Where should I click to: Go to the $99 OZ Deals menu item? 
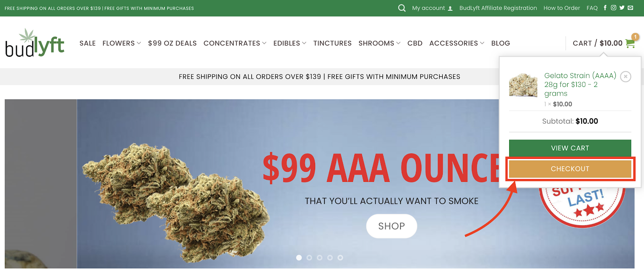point(172,43)
